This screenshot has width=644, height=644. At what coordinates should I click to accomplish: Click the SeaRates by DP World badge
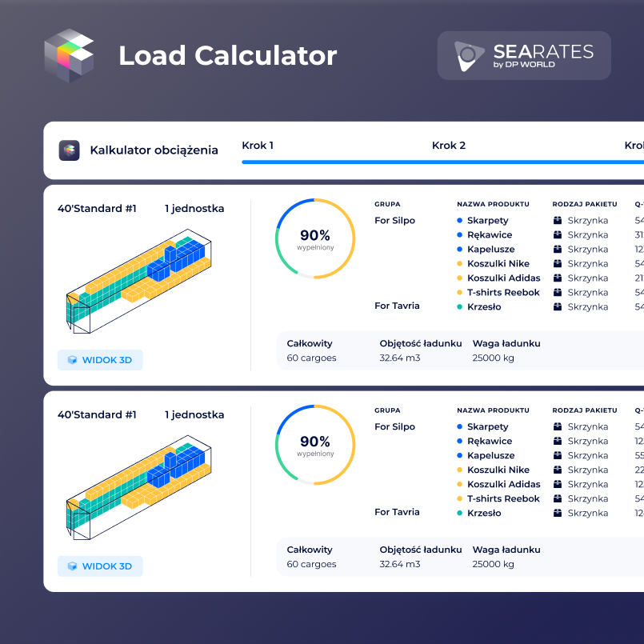[x=524, y=55]
